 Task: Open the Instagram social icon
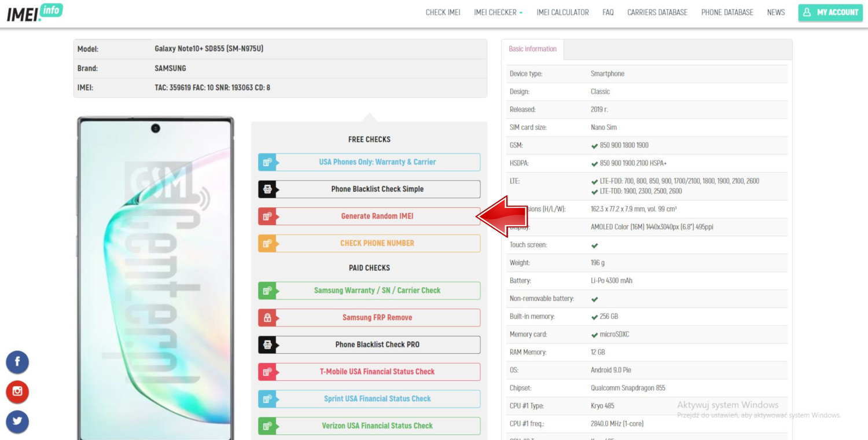[x=17, y=392]
